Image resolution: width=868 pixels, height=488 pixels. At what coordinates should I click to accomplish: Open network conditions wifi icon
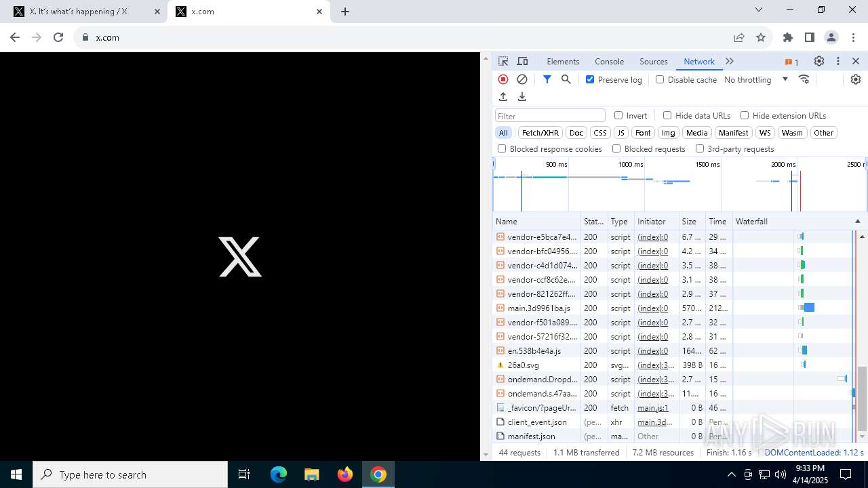pos(804,79)
